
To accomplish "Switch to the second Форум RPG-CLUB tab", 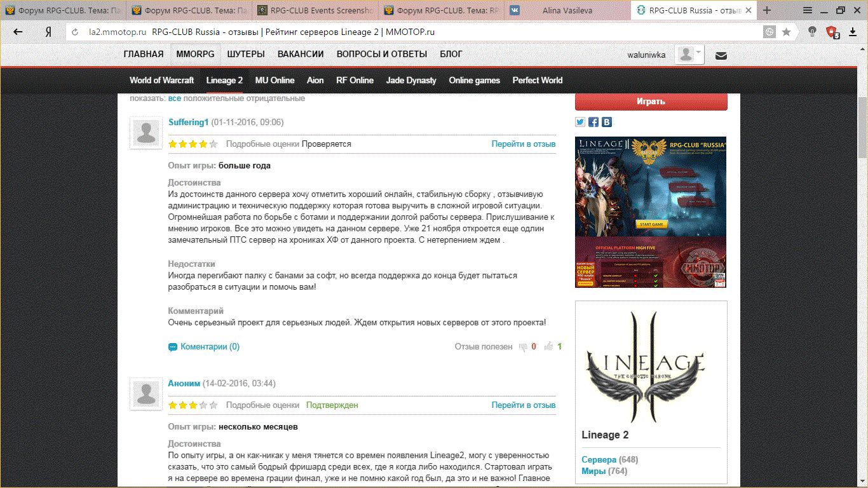I will (190, 10).
